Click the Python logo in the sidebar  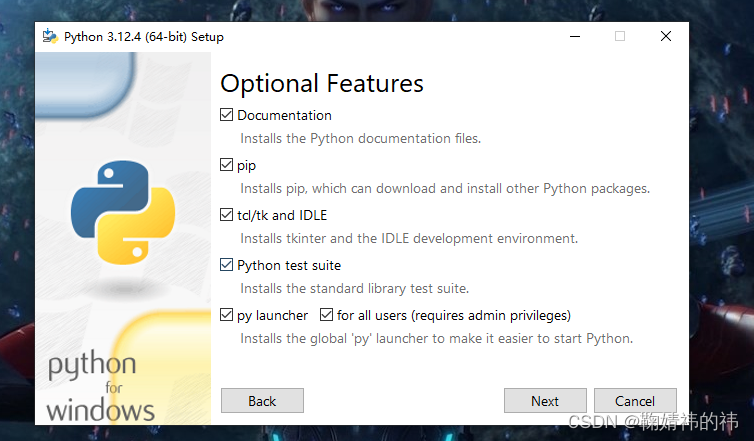click(123, 212)
